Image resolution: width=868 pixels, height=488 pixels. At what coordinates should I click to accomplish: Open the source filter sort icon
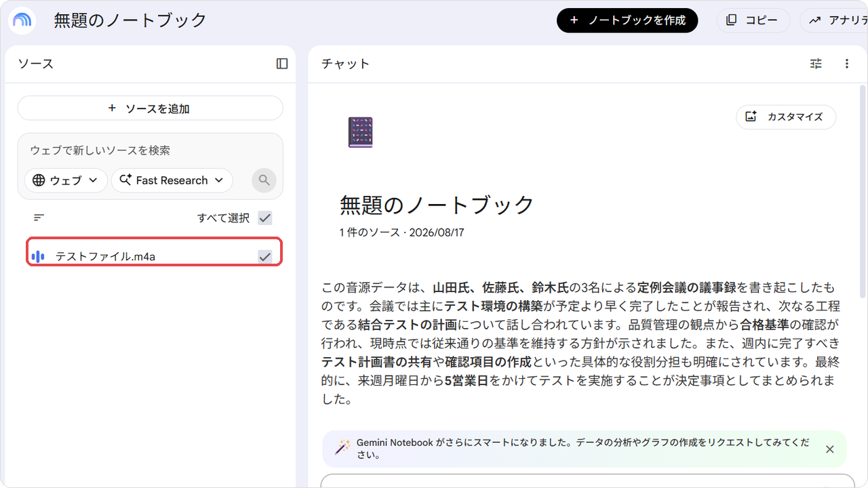[x=39, y=218]
